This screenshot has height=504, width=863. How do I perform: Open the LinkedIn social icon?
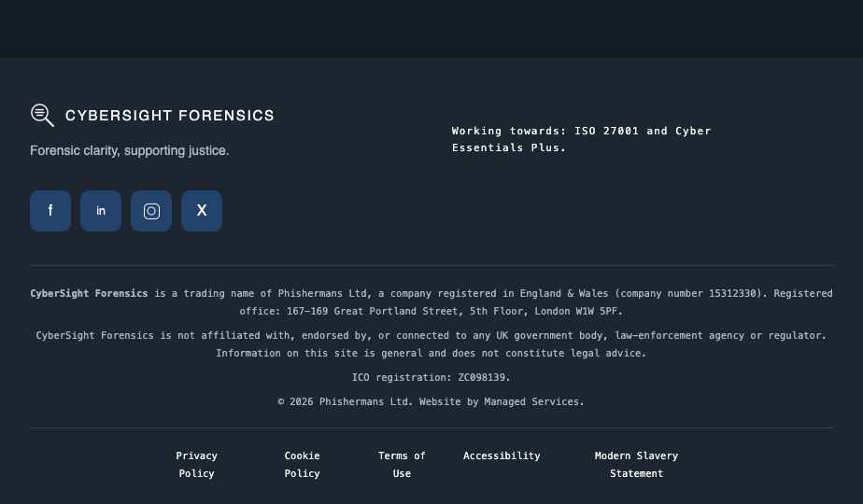coord(101,211)
